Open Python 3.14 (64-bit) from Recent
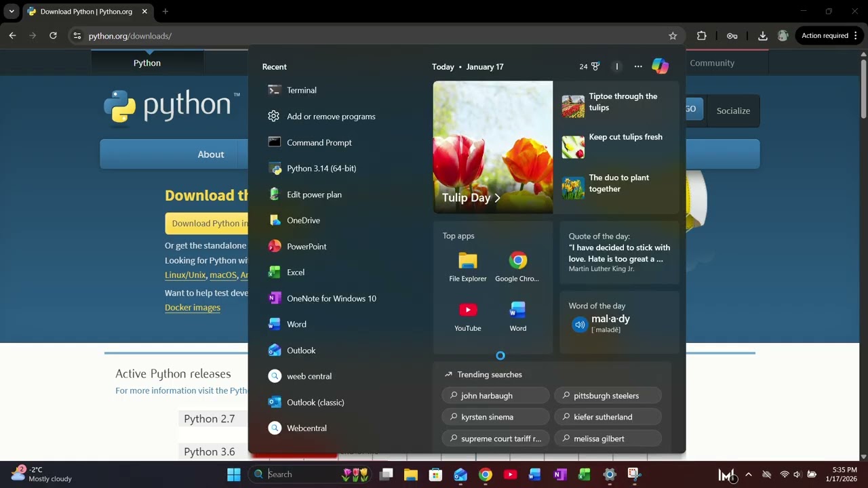The height and width of the screenshot is (488, 868). [321, 168]
